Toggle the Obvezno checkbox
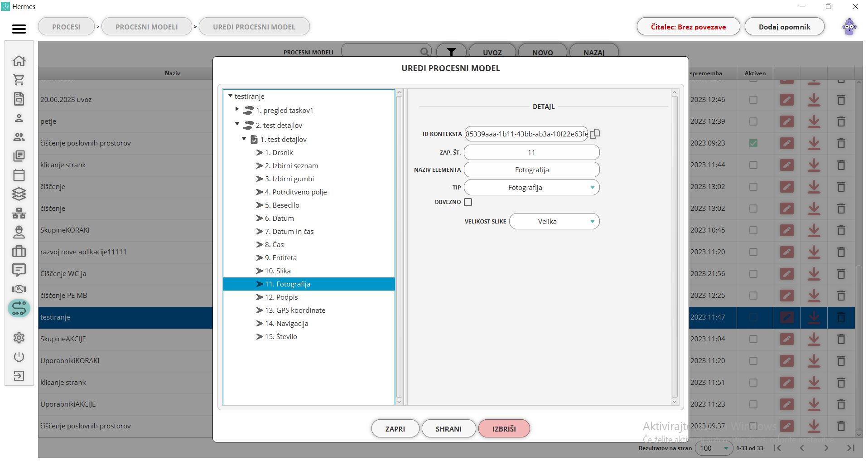 pos(468,202)
